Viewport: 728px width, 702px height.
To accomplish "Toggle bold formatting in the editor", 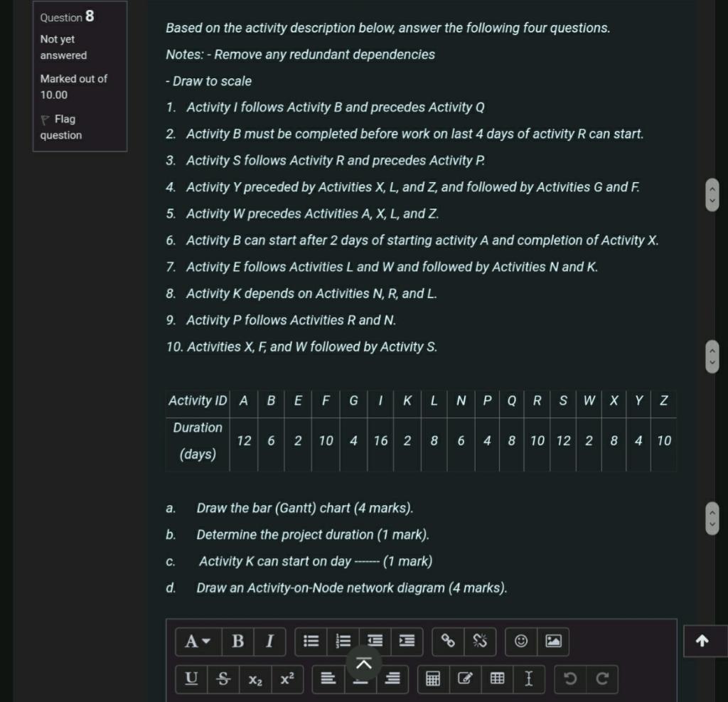I will (x=237, y=641).
